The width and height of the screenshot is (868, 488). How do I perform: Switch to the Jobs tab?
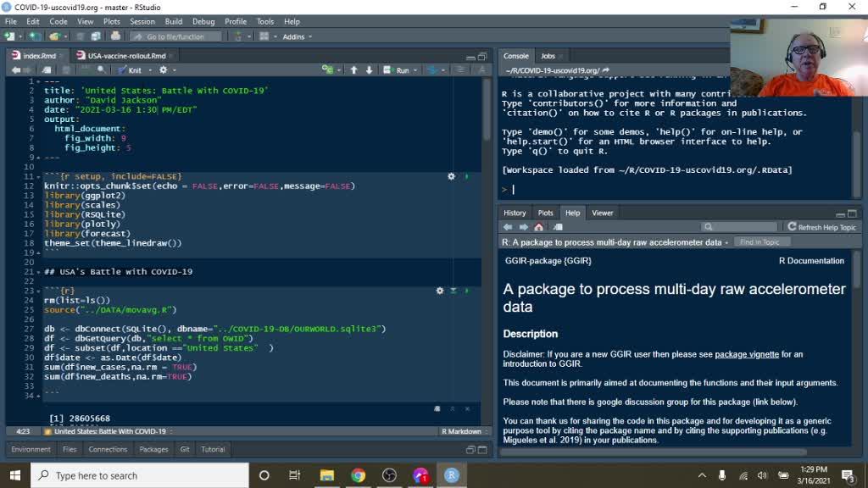(548, 56)
